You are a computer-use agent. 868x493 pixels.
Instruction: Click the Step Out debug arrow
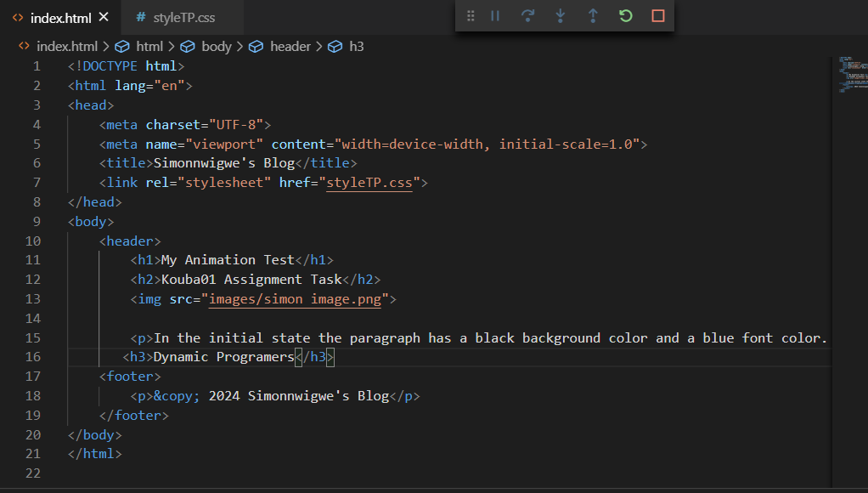[593, 16]
